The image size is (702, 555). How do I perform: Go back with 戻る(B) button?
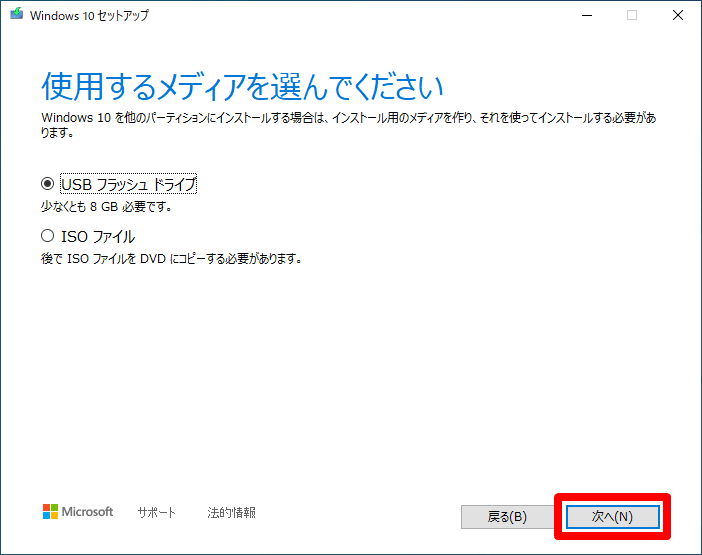(507, 517)
